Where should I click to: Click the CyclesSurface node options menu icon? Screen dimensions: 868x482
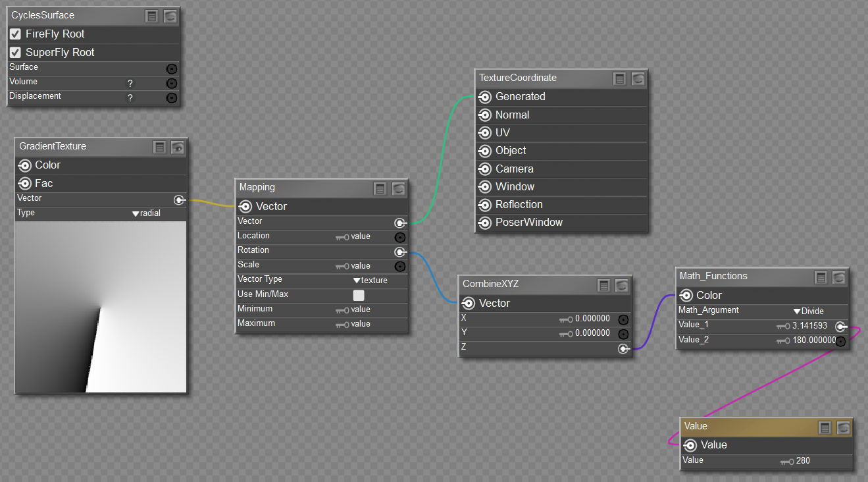pos(152,16)
